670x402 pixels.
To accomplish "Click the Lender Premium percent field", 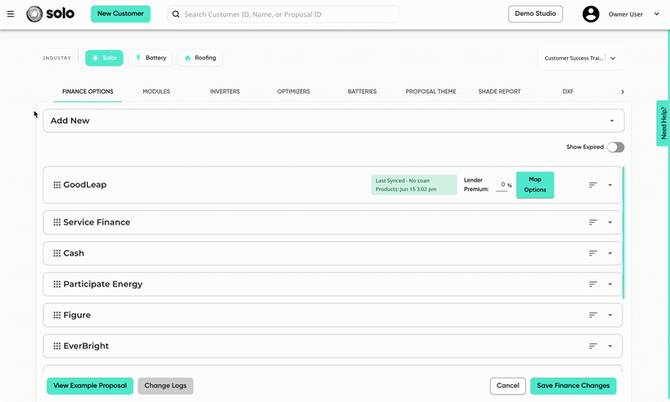I will coord(502,185).
